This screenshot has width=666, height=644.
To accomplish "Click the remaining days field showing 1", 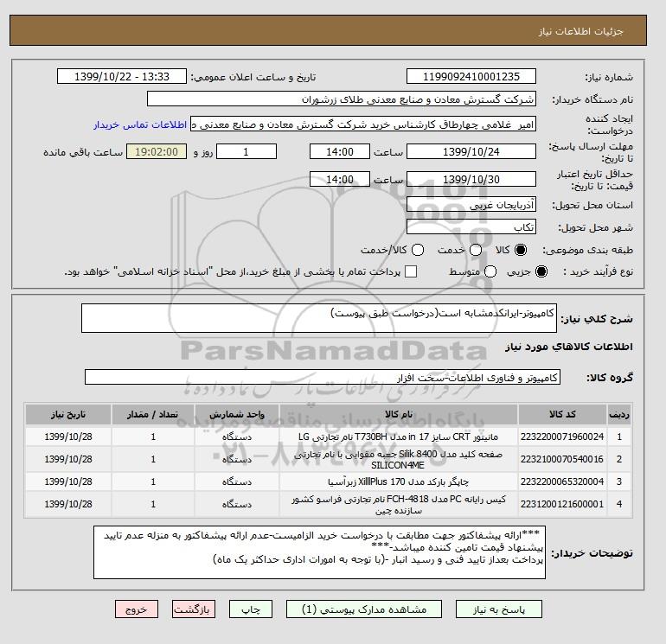I will tap(247, 151).
